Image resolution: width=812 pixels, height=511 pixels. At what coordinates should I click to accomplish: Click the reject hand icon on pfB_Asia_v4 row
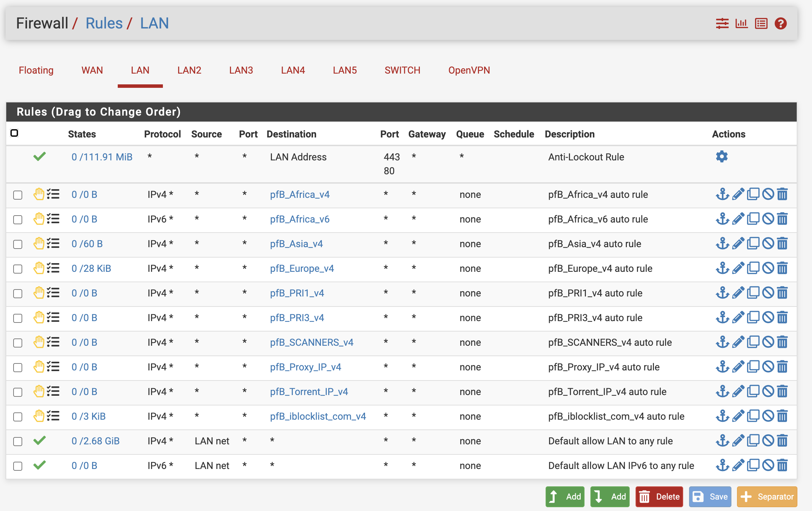pyautogui.click(x=39, y=243)
